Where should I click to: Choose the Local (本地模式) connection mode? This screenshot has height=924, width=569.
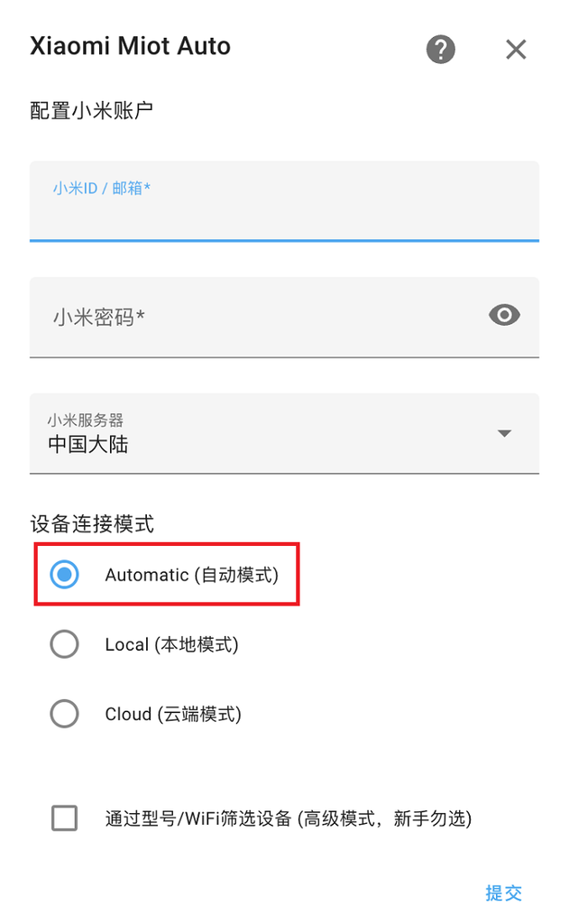point(64,644)
